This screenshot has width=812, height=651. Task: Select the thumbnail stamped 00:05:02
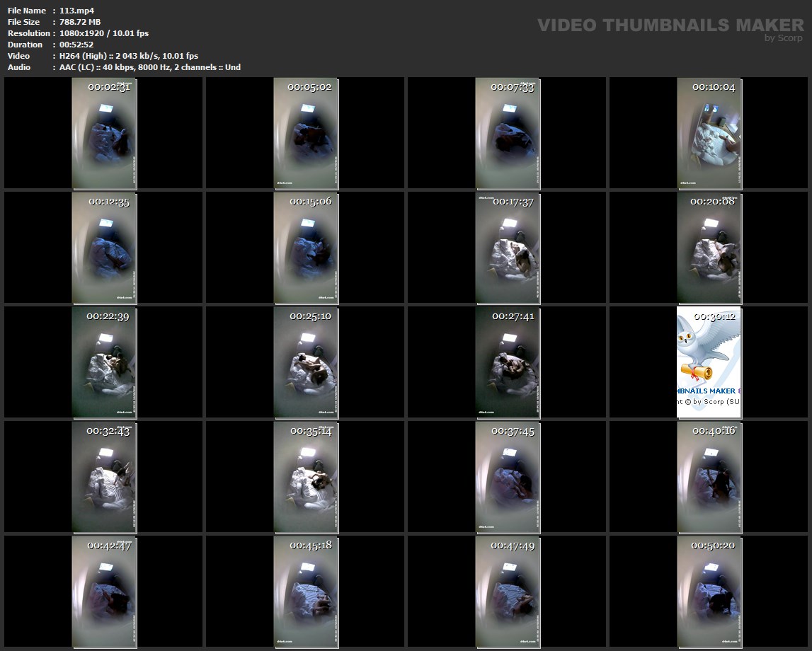click(x=306, y=133)
